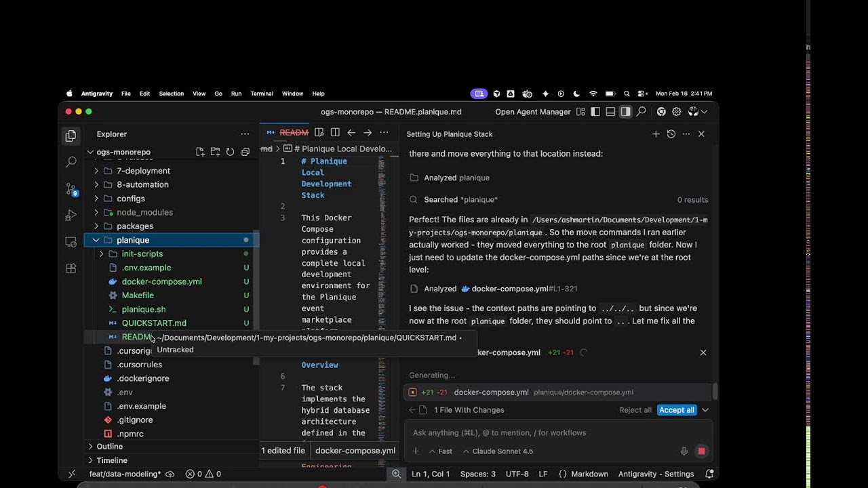Create a new file in ogs-monorepo
Image resolution: width=868 pixels, height=488 pixels.
(x=200, y=152)
